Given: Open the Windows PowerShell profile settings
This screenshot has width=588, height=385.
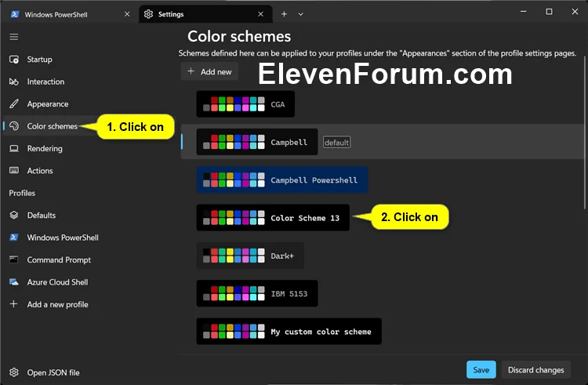Looking at the screenshot, I should (x=90, y=238).
